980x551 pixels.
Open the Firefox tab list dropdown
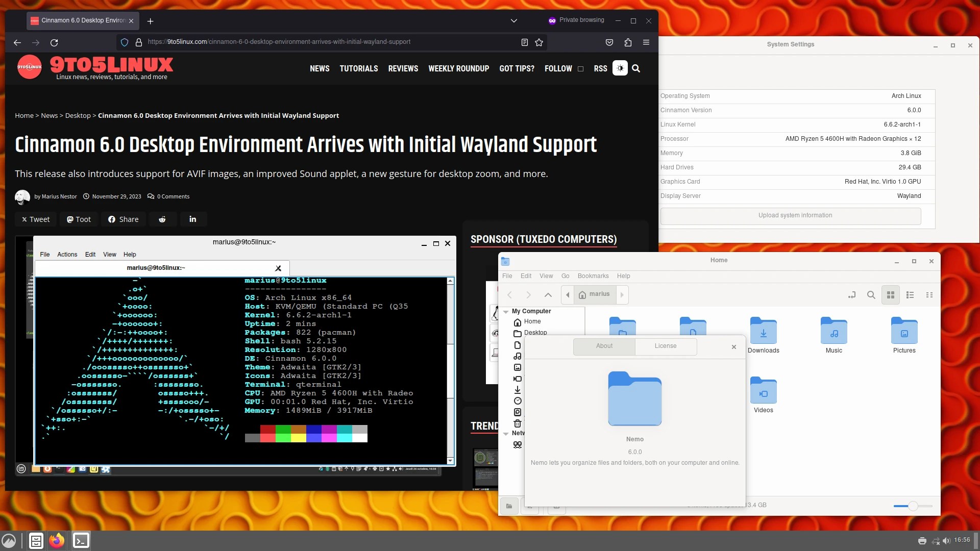coord(513,20)
